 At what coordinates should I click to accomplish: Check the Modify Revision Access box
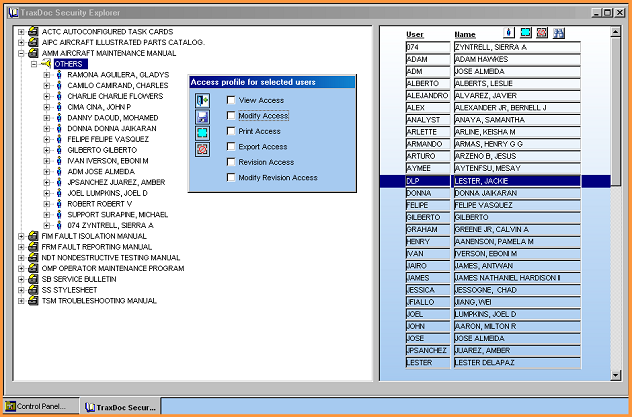[x=231, y=178]
